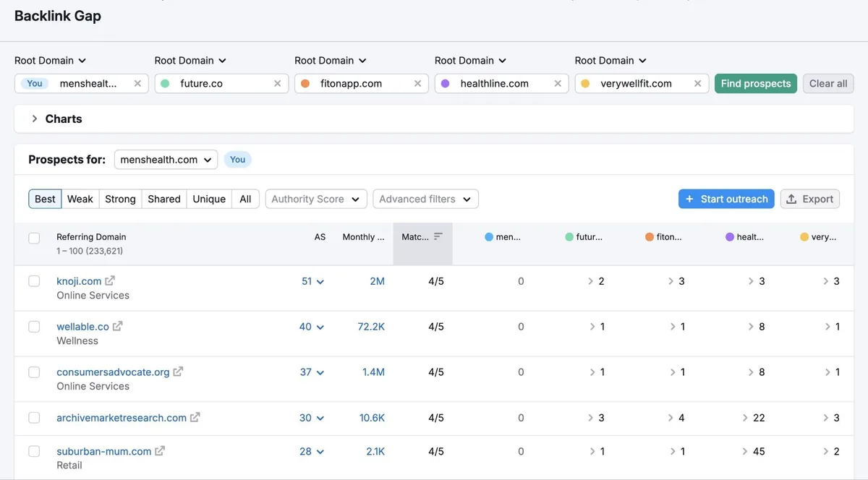Click monthly visits 2M for knoji.com
Image resolution: width=868 pixels, height=480 pixels.
pyautogui.click(x=377, y=280)
